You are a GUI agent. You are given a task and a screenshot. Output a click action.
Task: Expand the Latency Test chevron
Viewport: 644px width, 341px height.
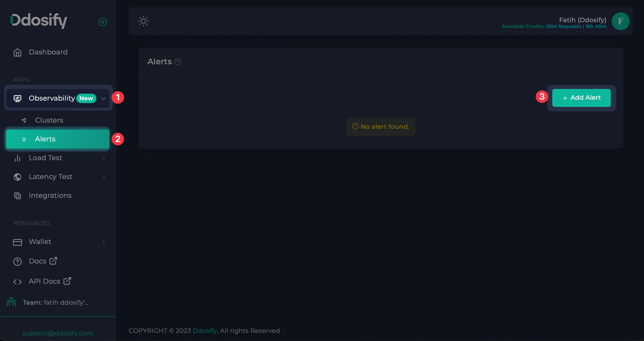click(104, 177)
